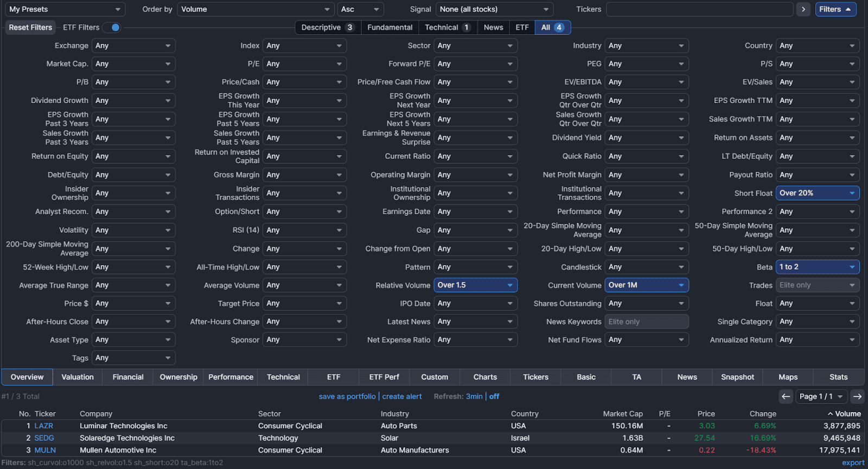This screenshot has height=469, width=868.
Task: Turn refresh off link
Action: (494, 396)
